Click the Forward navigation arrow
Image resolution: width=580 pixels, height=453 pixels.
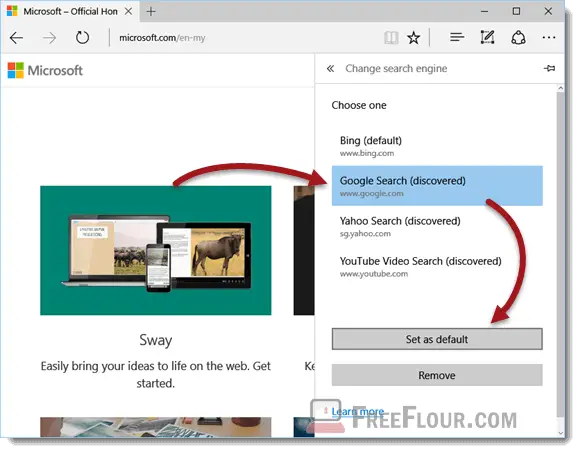49,38
